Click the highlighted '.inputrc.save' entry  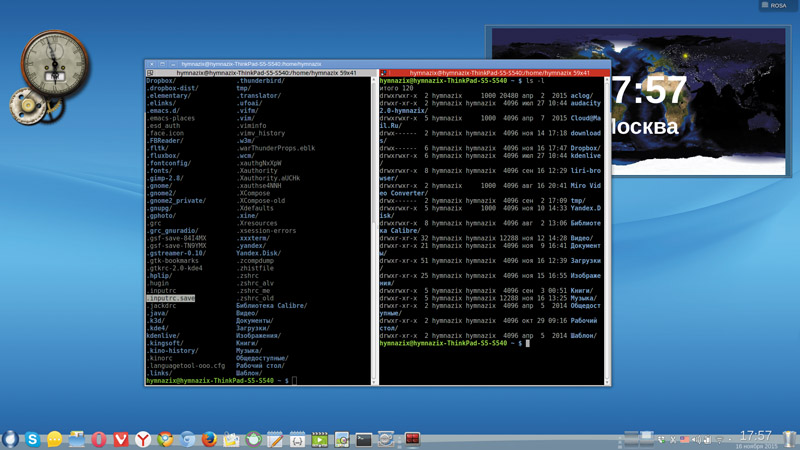coord(170,298)
